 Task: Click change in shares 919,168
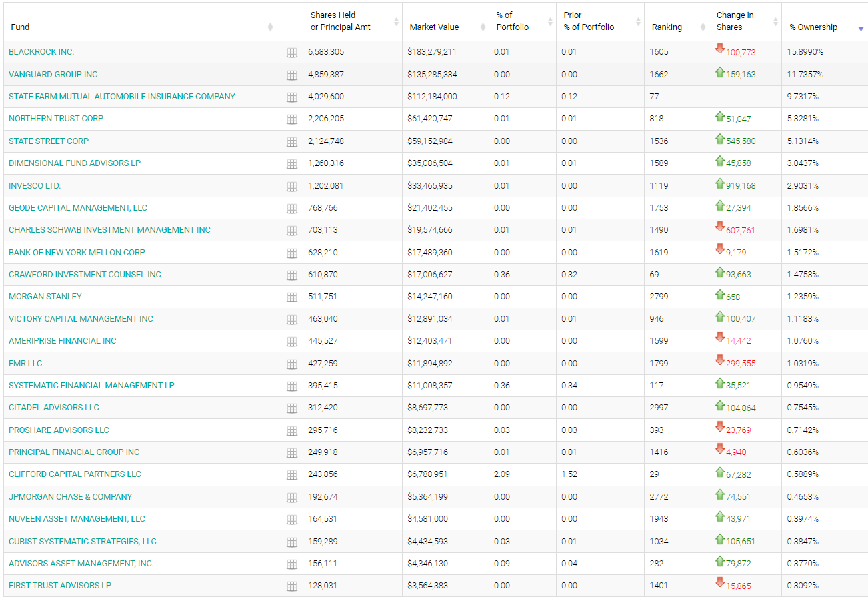click(x=741, y=186)
